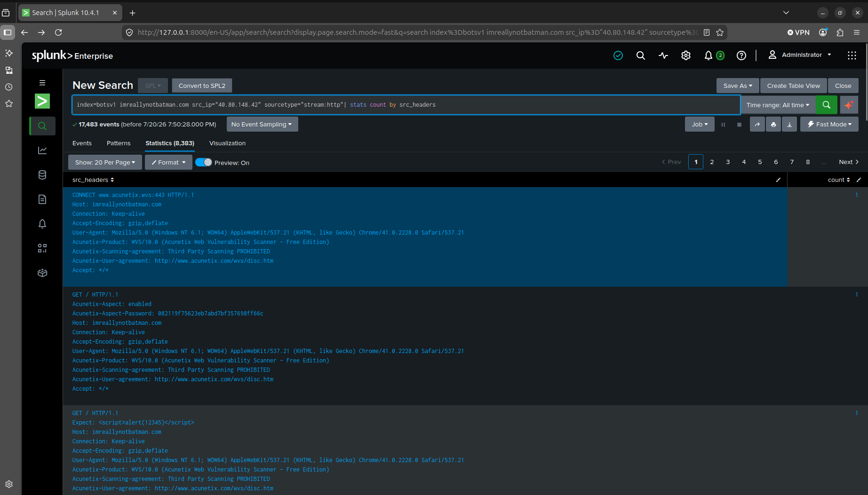
Task: Open the No Event Sampling dropdown
Action: (262, 124)
